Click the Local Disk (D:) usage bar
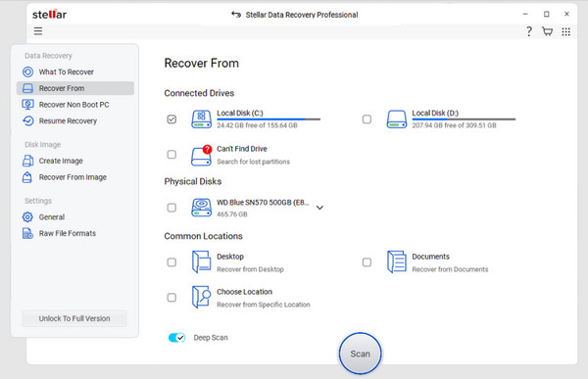588x379 pixels. [464, 119]
